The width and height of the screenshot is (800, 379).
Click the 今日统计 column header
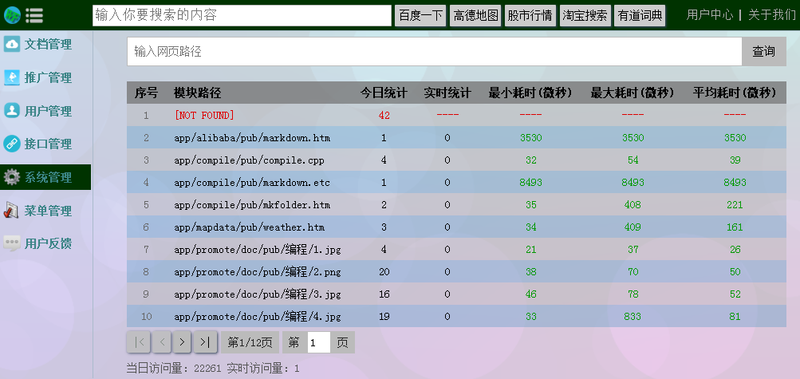pyautogui.click(x=384, y=93)
